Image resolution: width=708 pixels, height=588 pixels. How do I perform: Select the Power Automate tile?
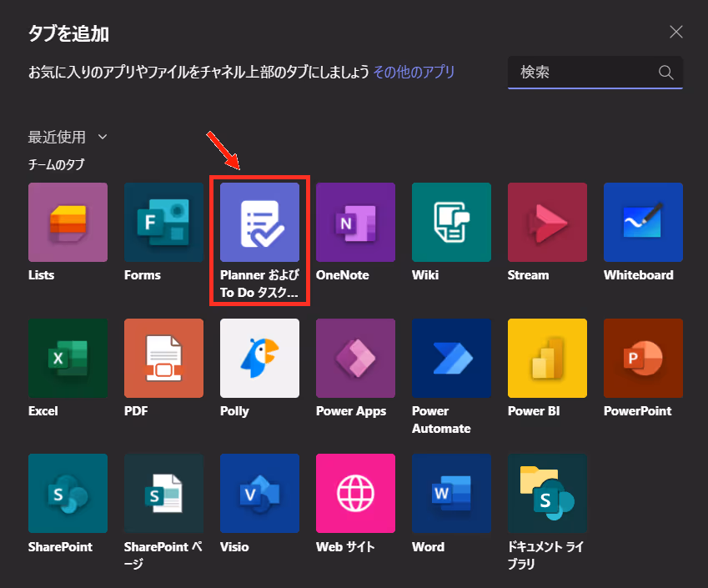pos(451,358)
